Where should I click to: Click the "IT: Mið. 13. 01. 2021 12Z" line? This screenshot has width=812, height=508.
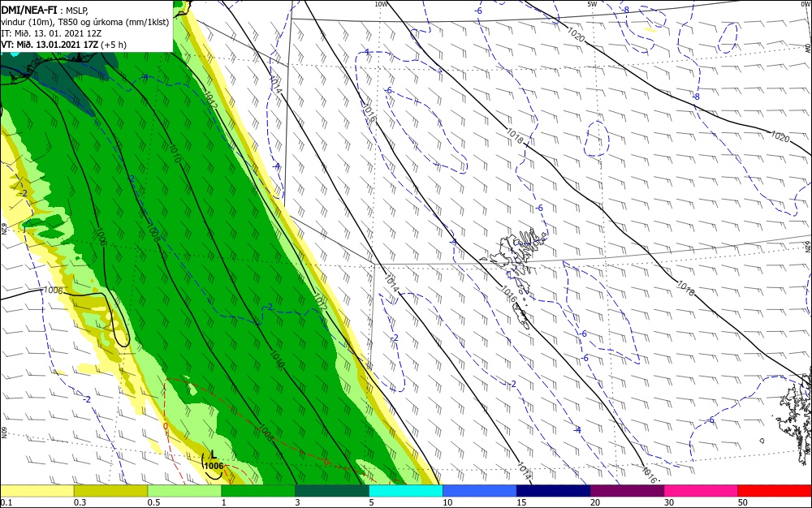pyautogui.click(x=50, y=33)
